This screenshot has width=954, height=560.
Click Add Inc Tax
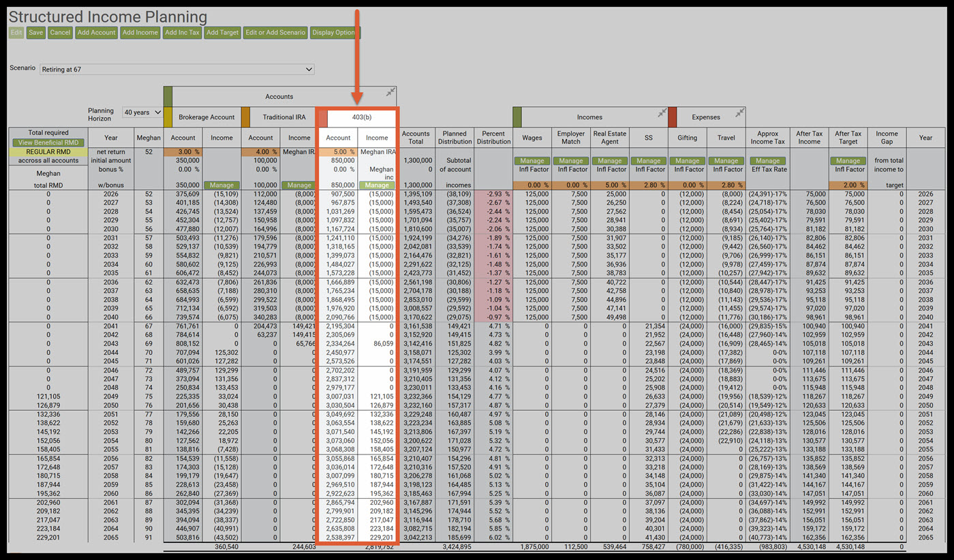(x=182, y=32)
